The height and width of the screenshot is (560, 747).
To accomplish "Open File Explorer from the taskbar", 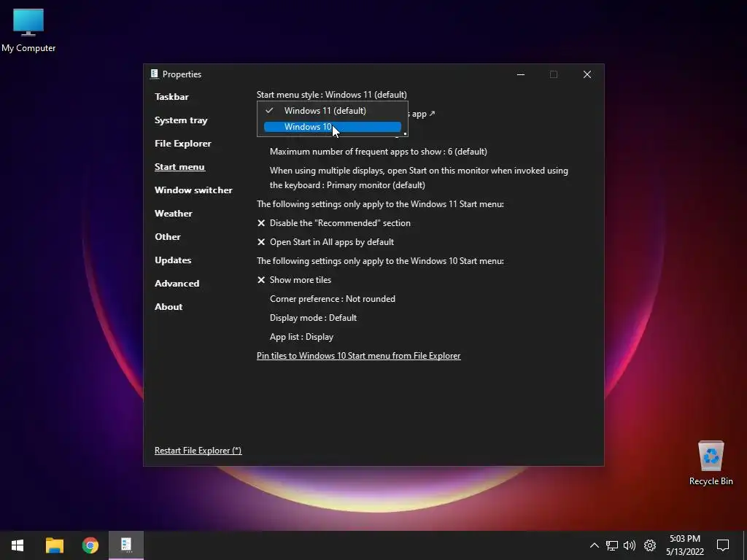I will tap(54, 545).
